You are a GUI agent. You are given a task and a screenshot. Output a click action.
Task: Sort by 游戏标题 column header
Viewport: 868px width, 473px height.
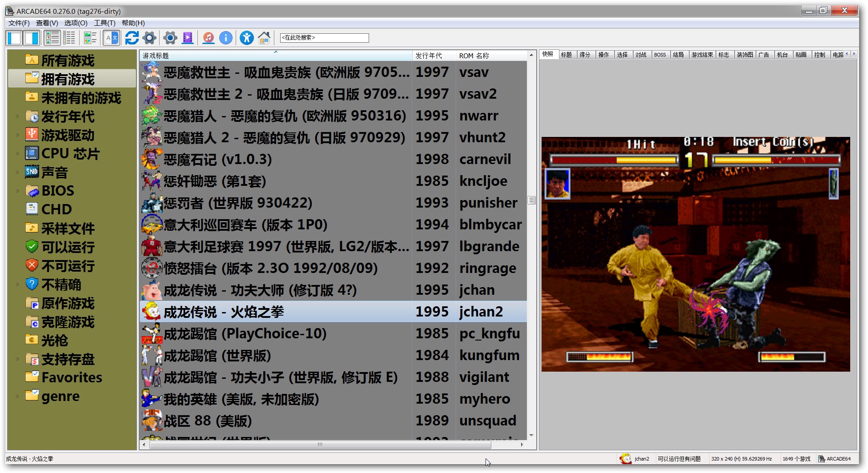pos(276,56)
